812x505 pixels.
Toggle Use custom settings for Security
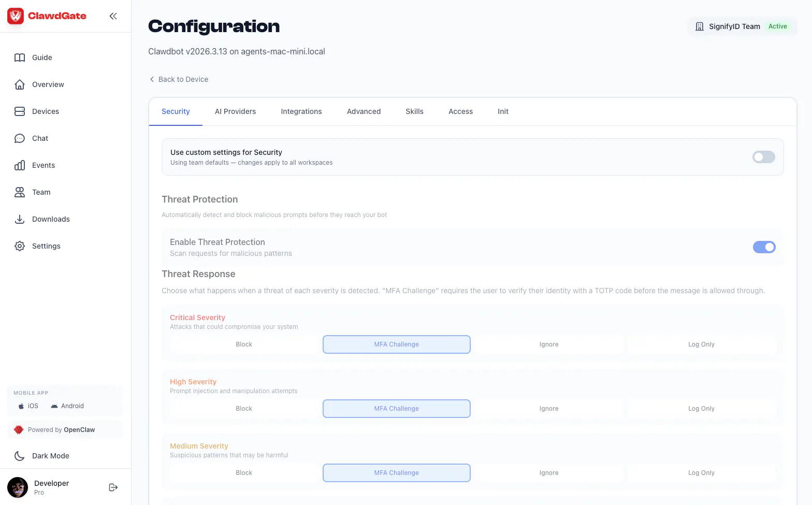[763, 157]
